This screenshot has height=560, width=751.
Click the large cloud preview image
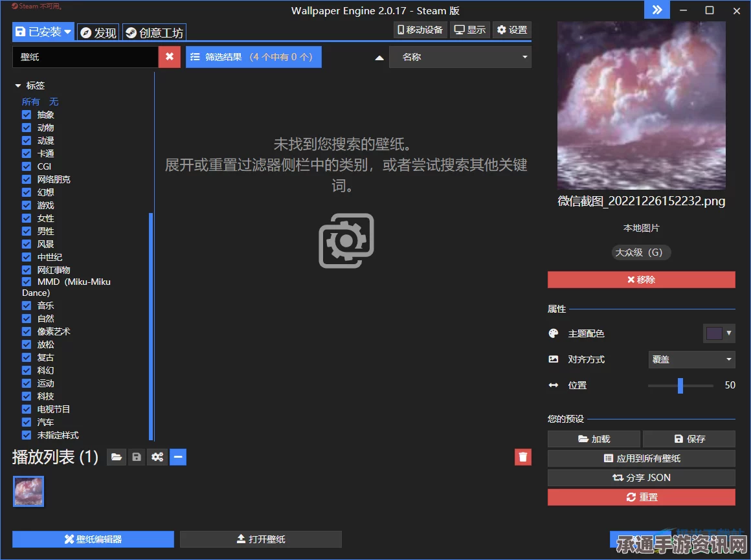(642, 106)
